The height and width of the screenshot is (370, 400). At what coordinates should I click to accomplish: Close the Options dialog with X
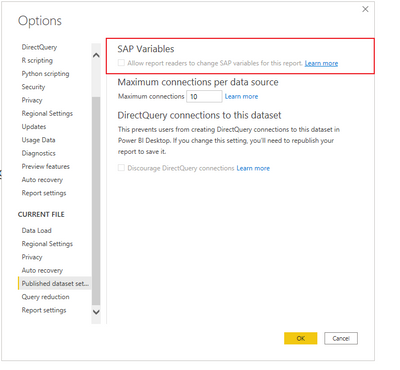[365, 9]
